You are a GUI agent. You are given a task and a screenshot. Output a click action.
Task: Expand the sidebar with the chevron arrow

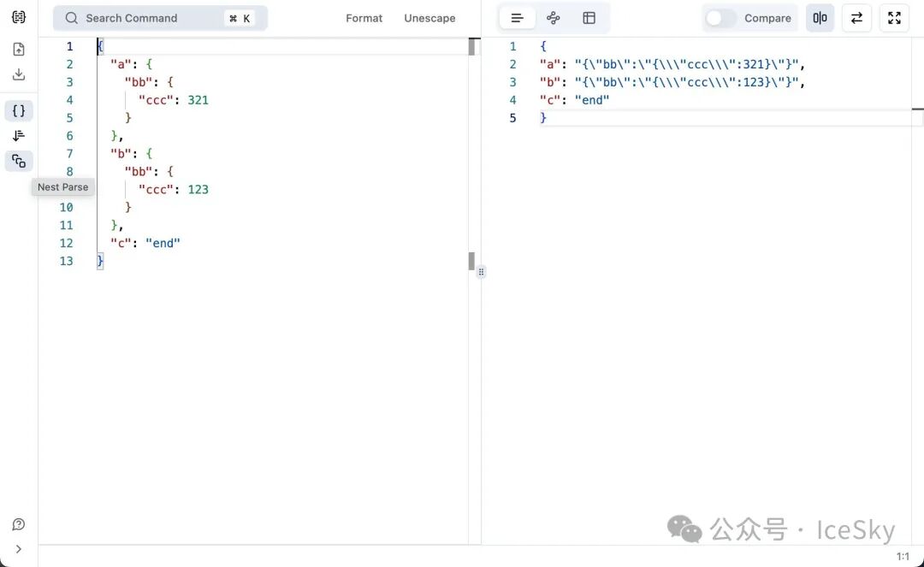pyautogui.click(x=19, y=549)
